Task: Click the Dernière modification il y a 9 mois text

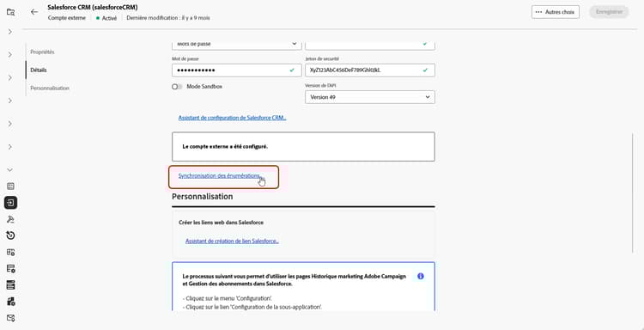Action: (x=168, y=18)
